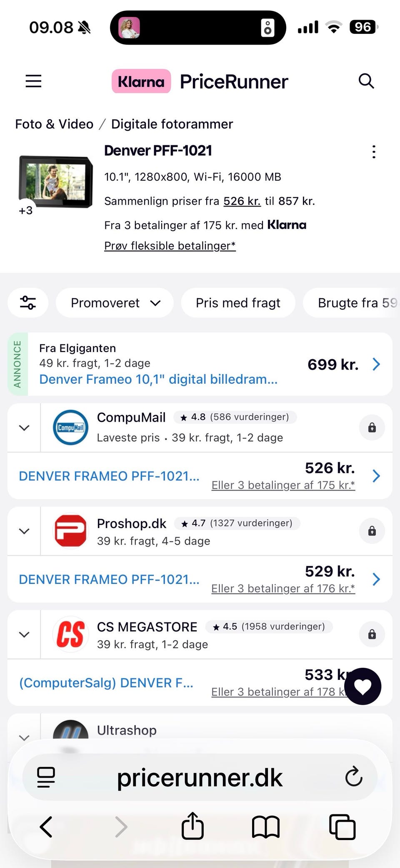Open the three-dot product options menu
400x868 pixels.
click(374, 152)
